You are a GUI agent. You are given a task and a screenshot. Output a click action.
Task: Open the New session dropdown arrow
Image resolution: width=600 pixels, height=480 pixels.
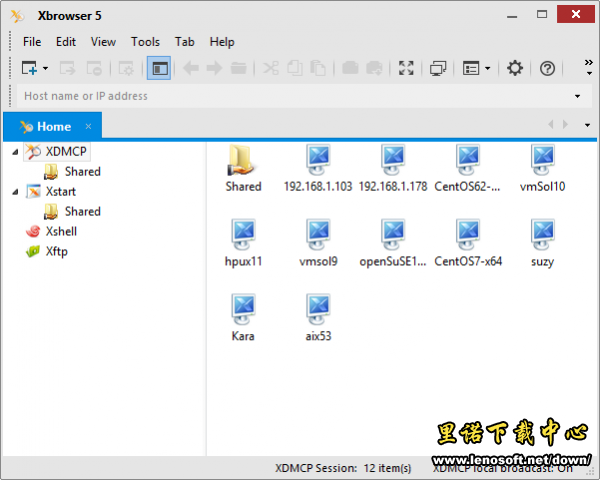(46, 69)
